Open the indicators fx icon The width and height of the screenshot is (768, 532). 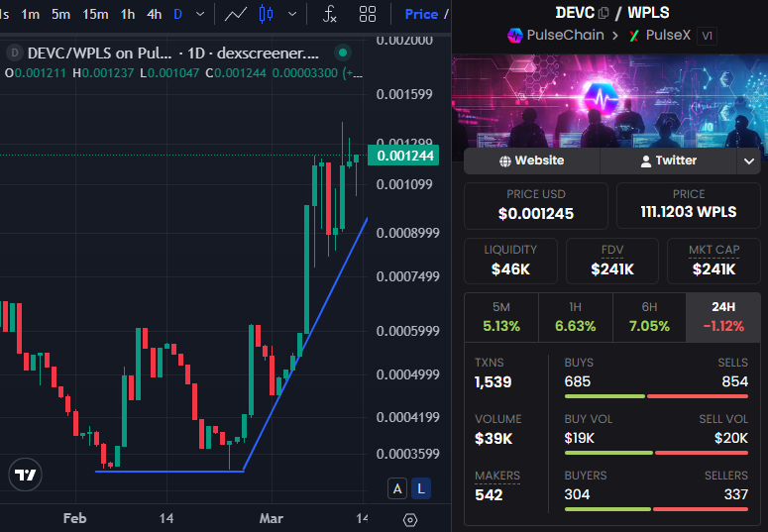point(330,14)
